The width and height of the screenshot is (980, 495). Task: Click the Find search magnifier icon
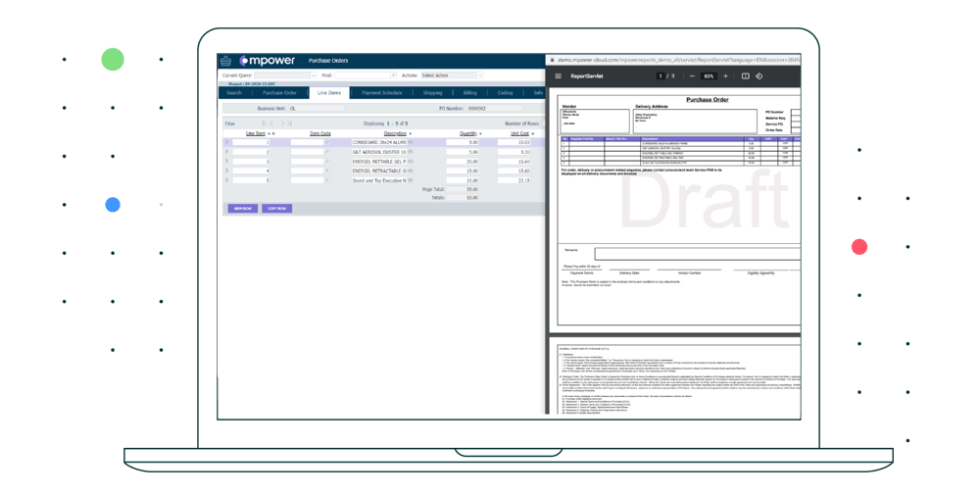pyautogui.click(x=393, y=75)
